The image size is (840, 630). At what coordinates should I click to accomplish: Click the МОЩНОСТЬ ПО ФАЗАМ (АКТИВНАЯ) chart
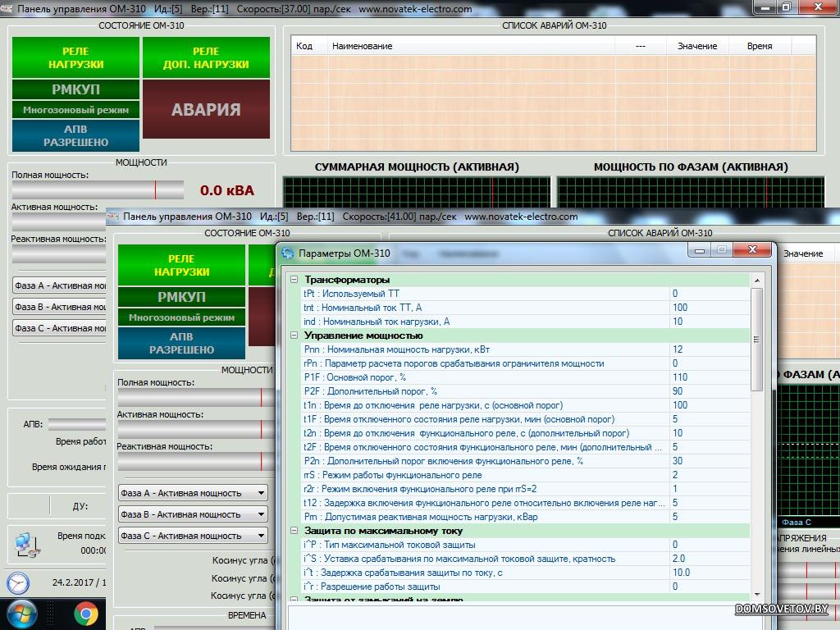coord(691,192)
